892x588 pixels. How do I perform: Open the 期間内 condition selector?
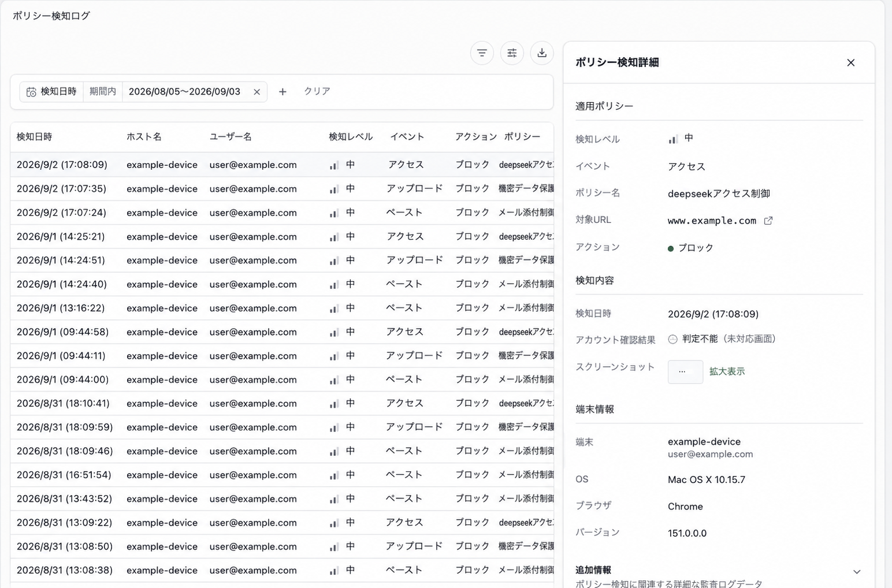point(103,92)
